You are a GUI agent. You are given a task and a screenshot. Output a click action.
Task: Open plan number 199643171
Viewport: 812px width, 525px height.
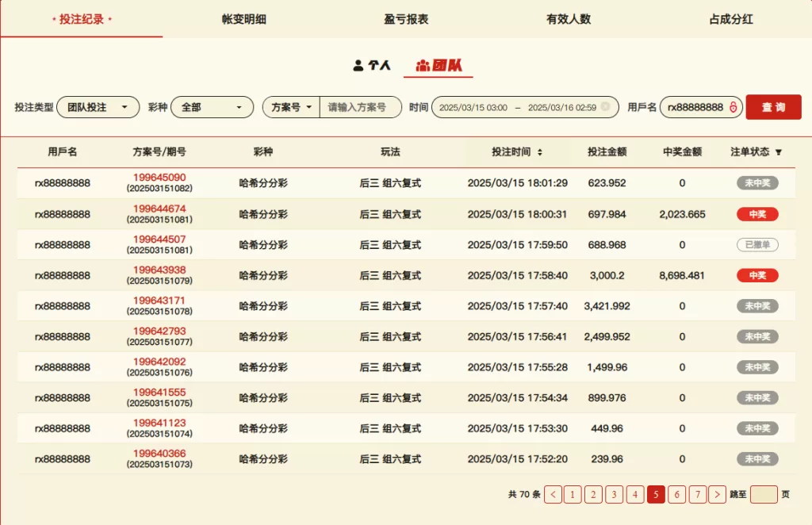point(159,301)
